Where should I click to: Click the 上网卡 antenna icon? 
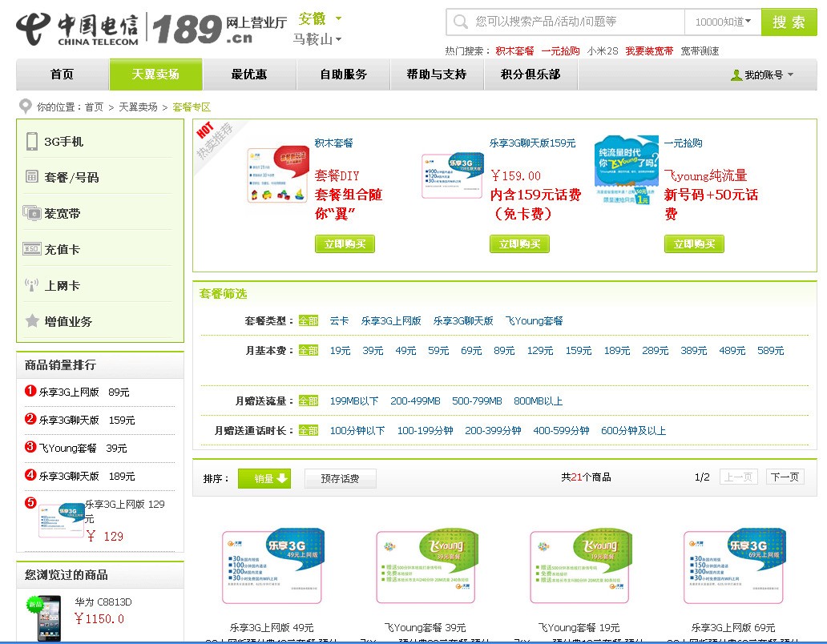pos(31,285)
